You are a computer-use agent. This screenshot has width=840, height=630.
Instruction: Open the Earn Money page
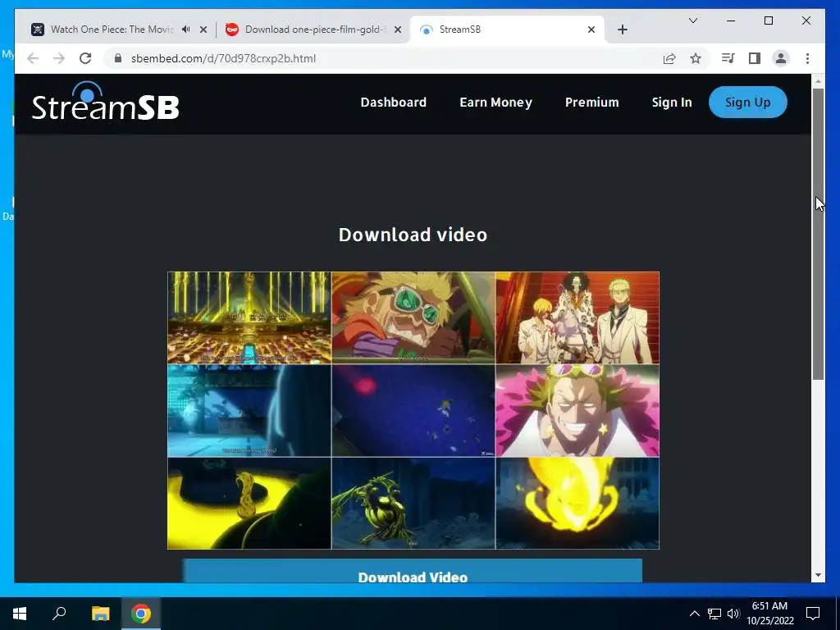495,103
